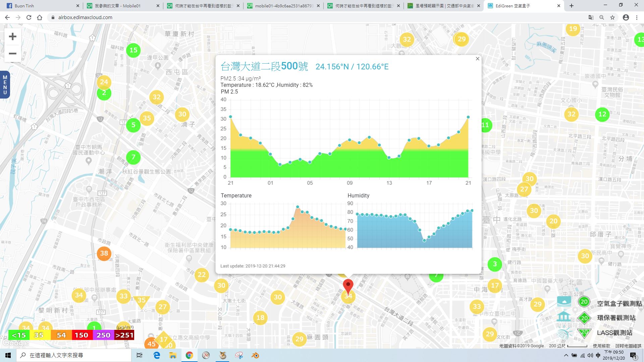Click the yellow 19 air marker
This screenshot has width=644, height=362.
(x=573, y=29)
